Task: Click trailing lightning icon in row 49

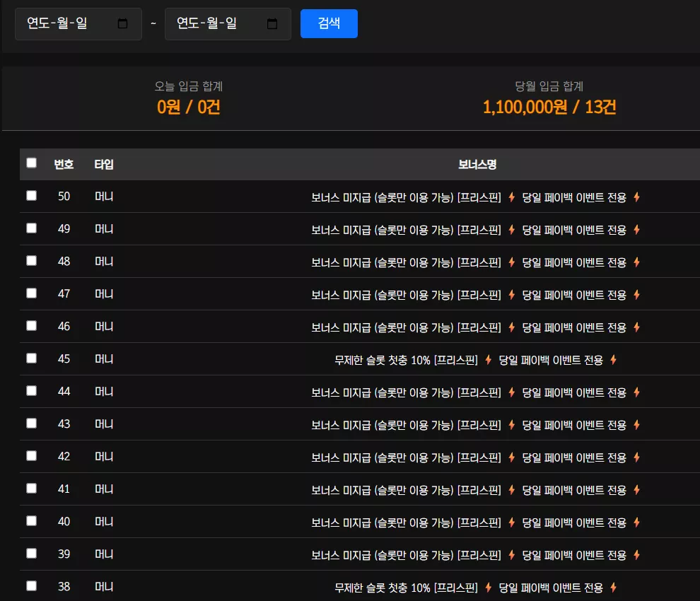Action: tap(636, 230)
